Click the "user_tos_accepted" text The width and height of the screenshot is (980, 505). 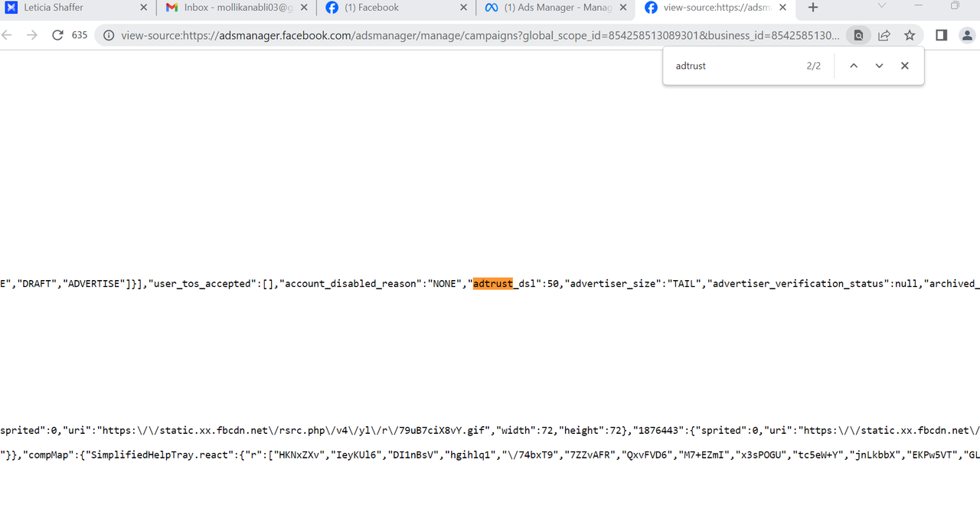pyautogui.click(x=201, y=284)
